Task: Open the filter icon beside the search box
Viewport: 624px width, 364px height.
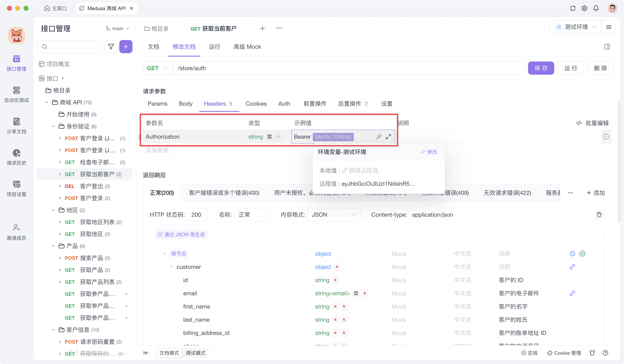Action: 111,47
